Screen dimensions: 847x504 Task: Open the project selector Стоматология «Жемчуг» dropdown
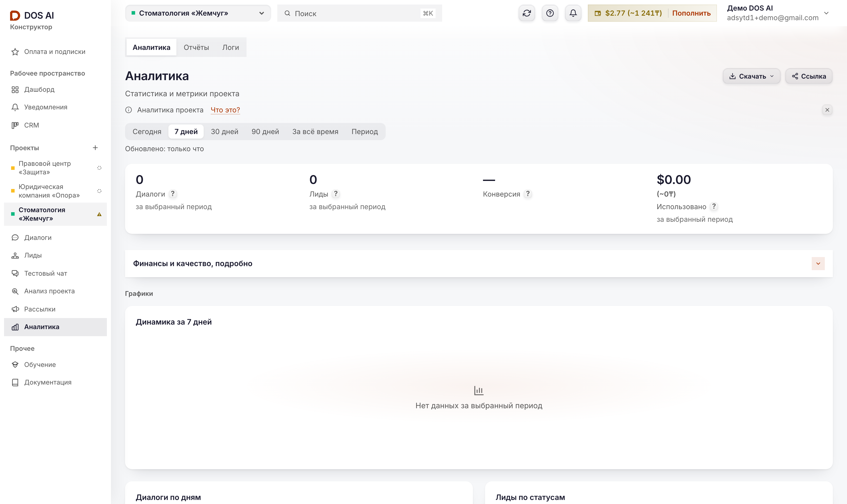[x=198, y=13]
